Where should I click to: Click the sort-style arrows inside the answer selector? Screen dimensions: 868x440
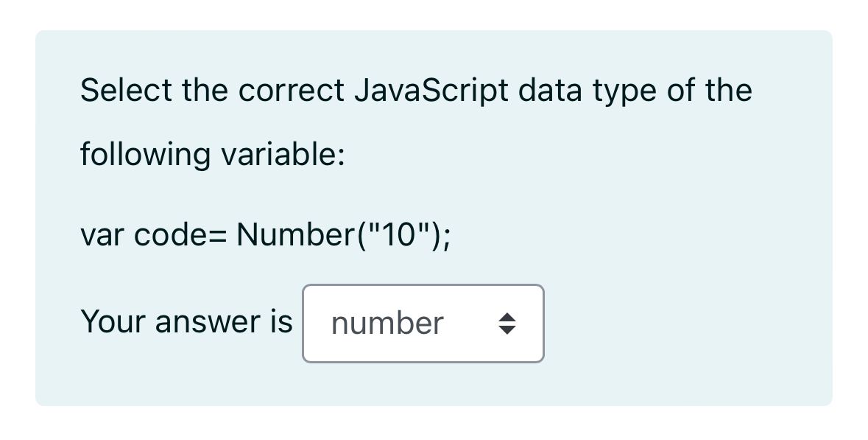(509, 324)
